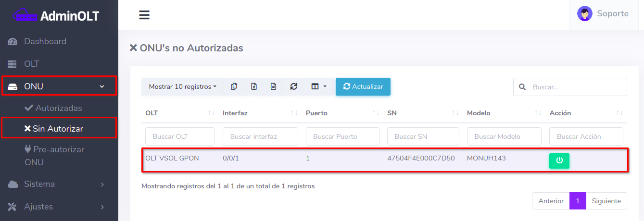Go to Autorizadas ONU submenu

tap(58, 108)
